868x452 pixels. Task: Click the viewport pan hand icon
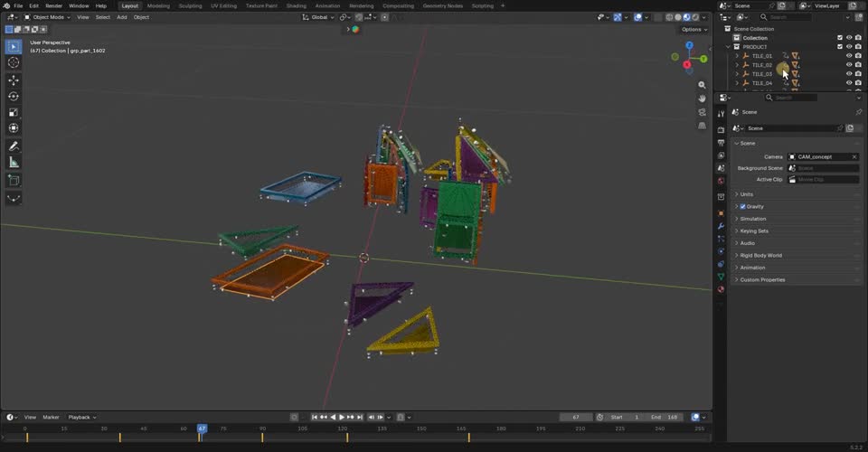702,99
